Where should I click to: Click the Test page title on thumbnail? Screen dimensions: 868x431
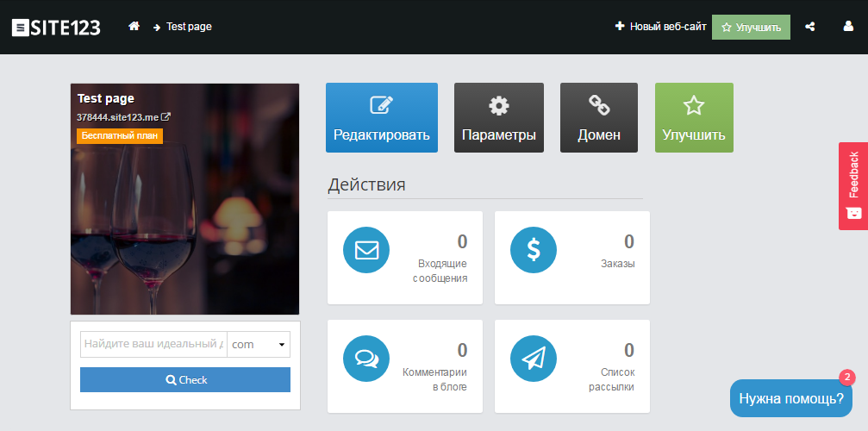(106, 98)
